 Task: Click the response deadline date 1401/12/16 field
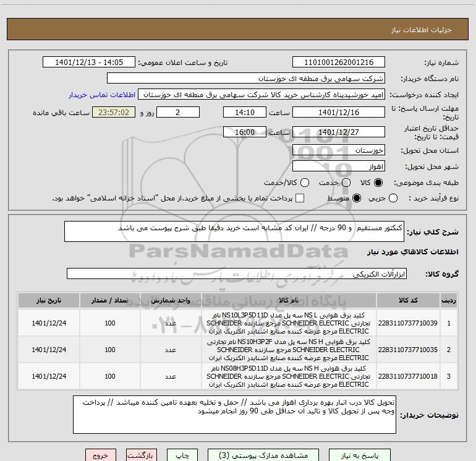[x=338, y=113]
